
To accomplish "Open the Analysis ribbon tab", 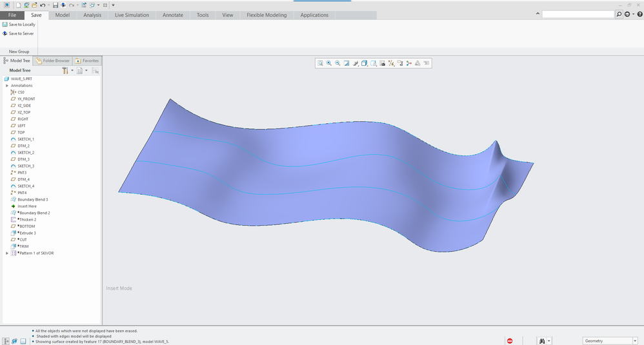I will pyautogui.click(x=92, y=15).
